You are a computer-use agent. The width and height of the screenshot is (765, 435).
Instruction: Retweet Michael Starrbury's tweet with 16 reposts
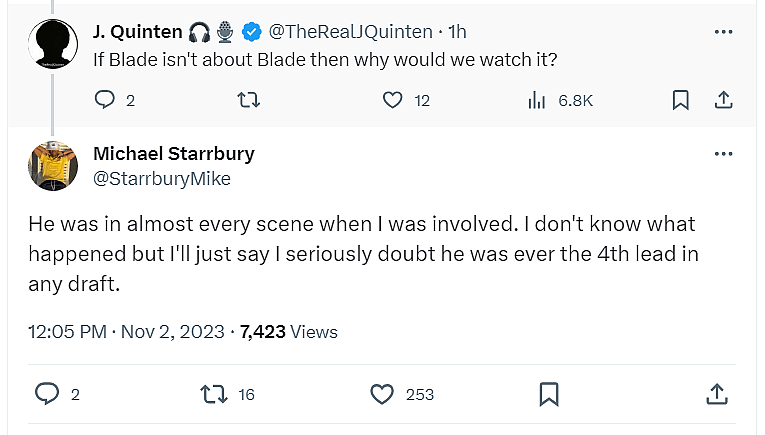tap(214, 394)
